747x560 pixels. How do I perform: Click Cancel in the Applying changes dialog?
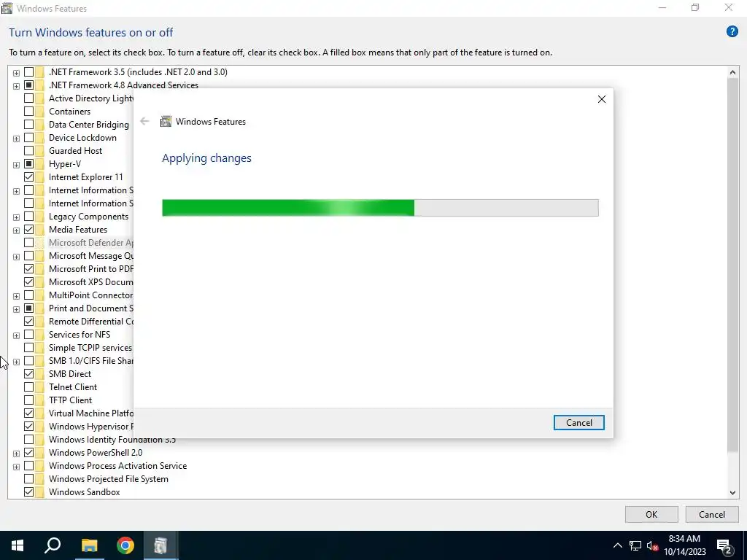coord(578,423)
